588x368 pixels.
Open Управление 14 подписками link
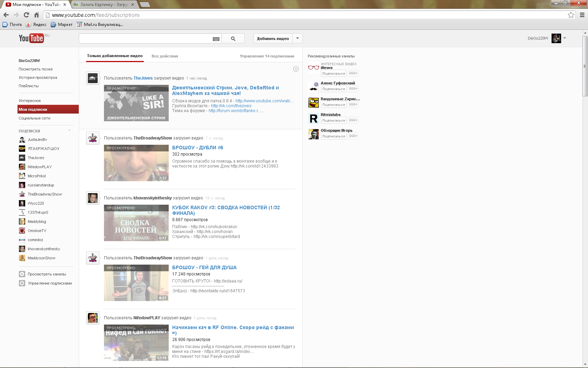tap(267, 56)
